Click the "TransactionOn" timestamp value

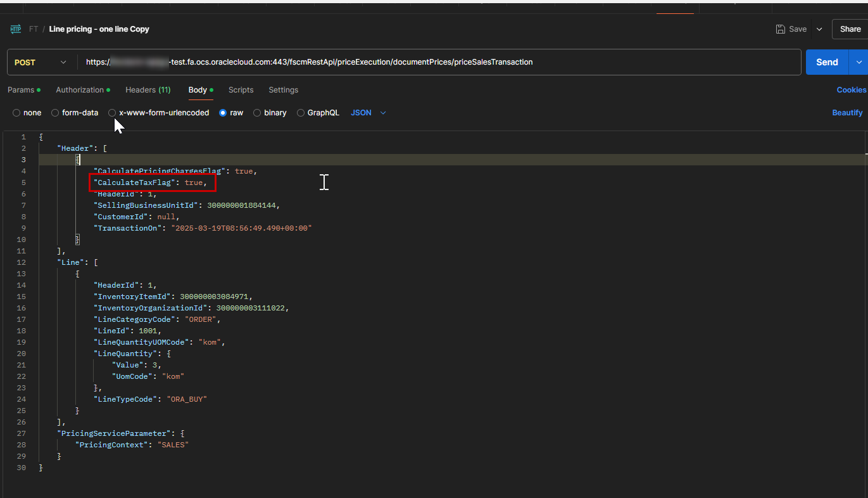tap(241, 228)
